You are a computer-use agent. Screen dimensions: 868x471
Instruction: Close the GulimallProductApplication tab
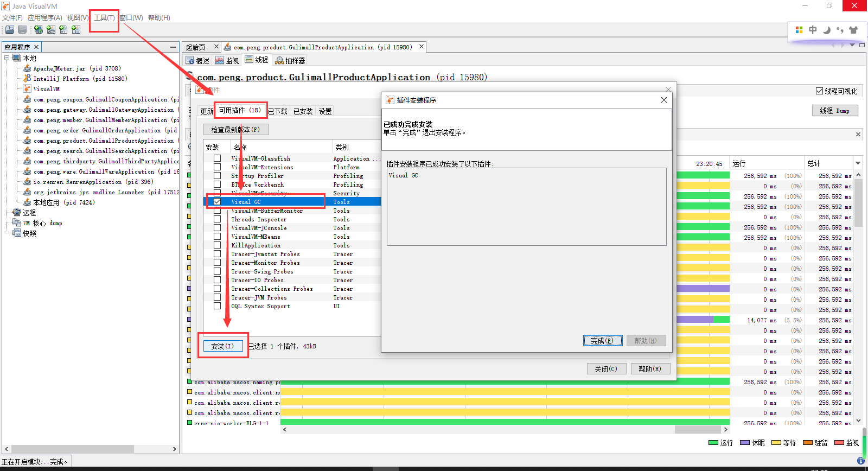click(422, 47)
